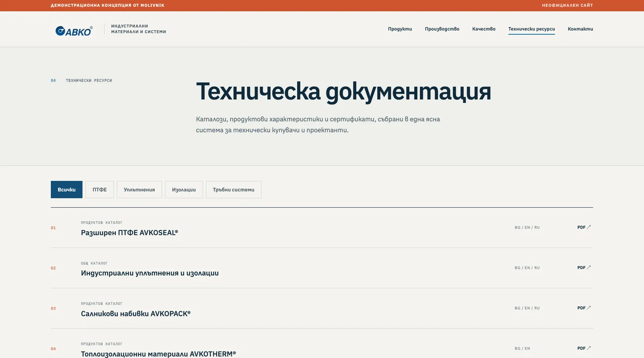
Task: Select the Всички filter
Action: pyautogui.click(x=67, y=190)
